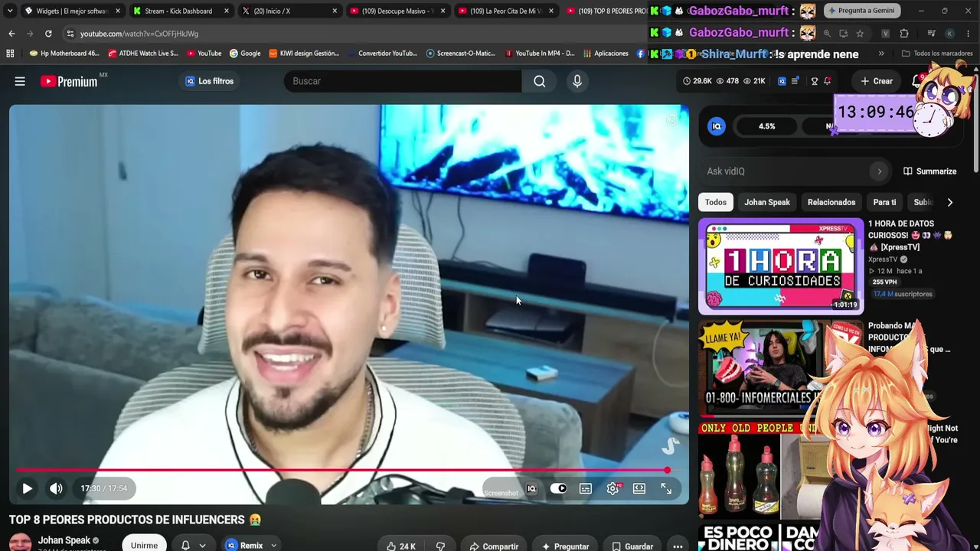Open the vidIQ toolbar icon in header
Screen dimensions: 980x551
pyautogui.click(x=782, y=81)
